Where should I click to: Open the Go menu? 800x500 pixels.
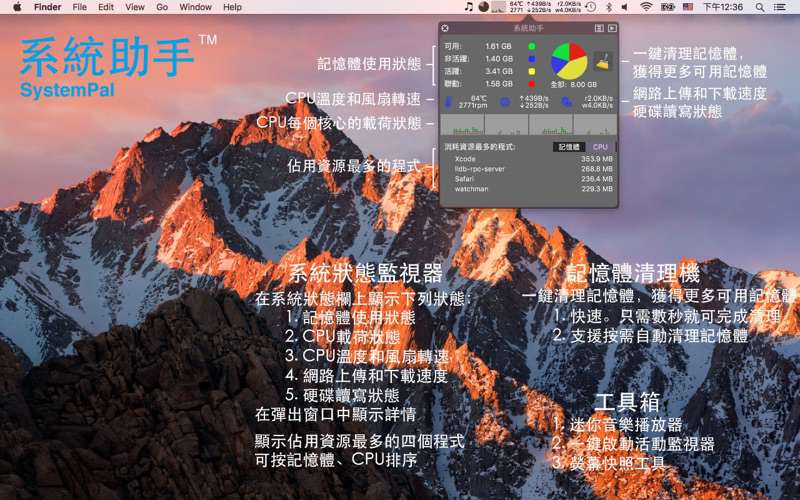[x=162, y=7]
